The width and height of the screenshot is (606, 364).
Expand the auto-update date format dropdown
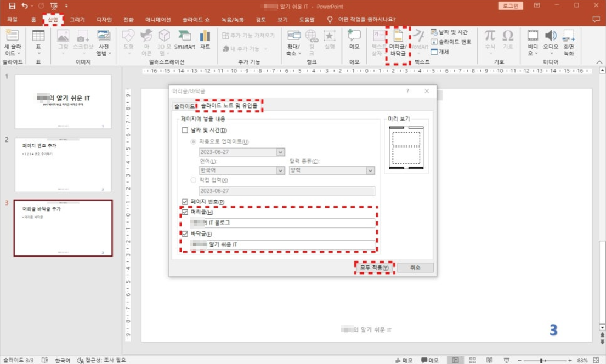pos(280,152)
